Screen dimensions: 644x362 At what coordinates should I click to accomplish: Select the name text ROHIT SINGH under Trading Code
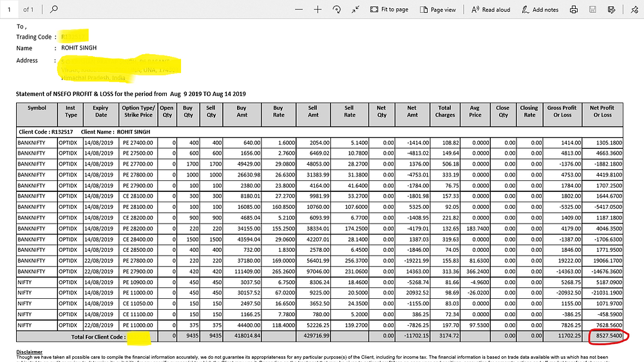[x=79, y=48]
